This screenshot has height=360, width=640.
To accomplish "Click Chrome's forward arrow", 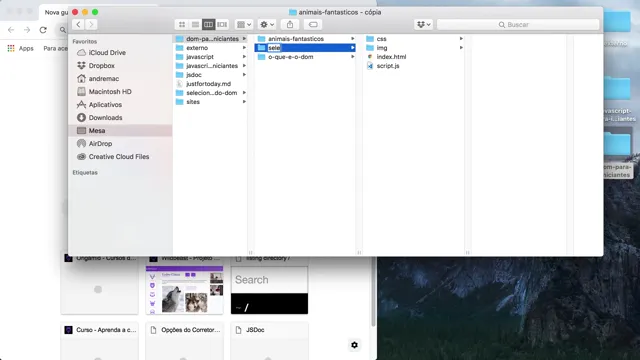I will pyautogui.click(x=27, y=30).
